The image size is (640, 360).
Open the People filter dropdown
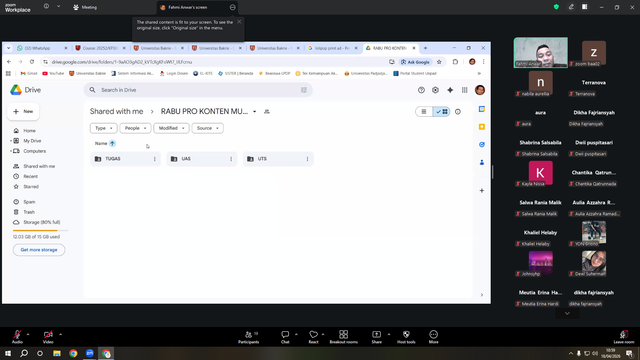pyautogui.click(x=135, y=128)
